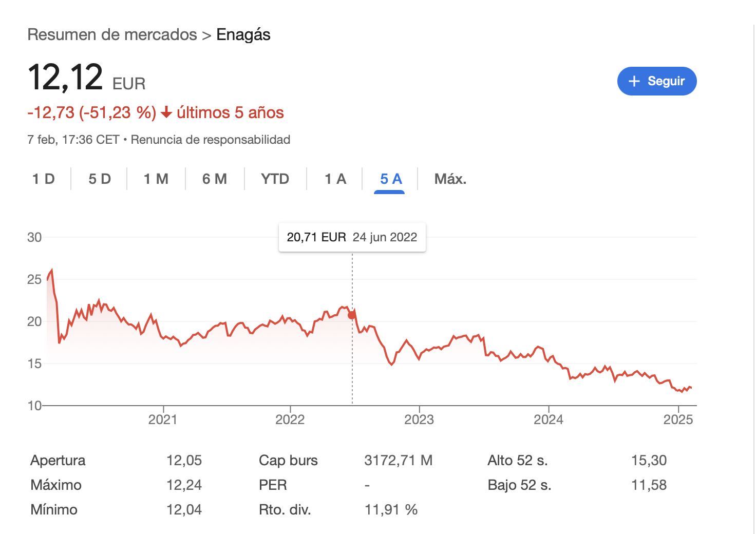Choose the 1 M chart period
The image size is (756, 534).
click(x=156, y=179)
